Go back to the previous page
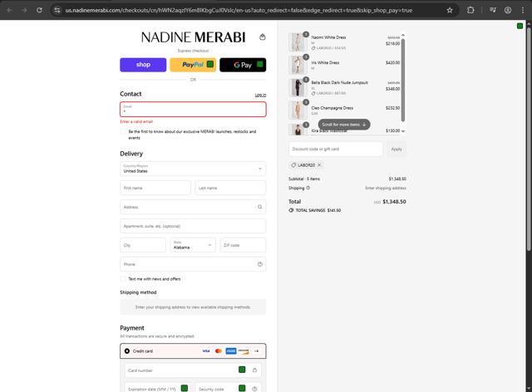532x392 pixels. 9,10
